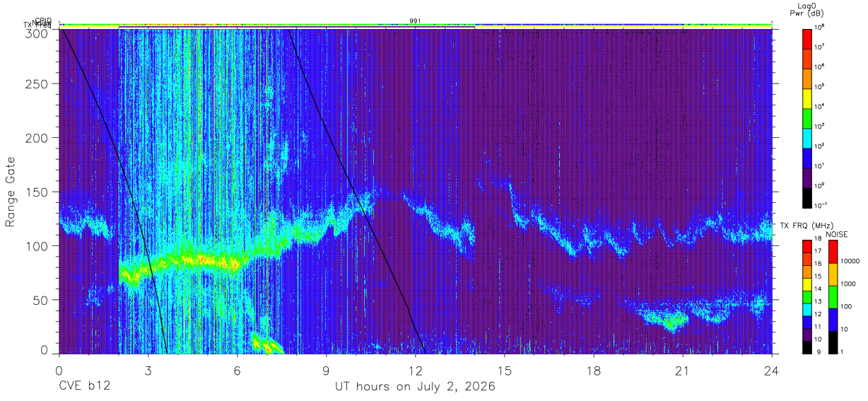Select the green segment of the NOISE colorbar
This screenshot has width=868, height=401.
[833, 297]
